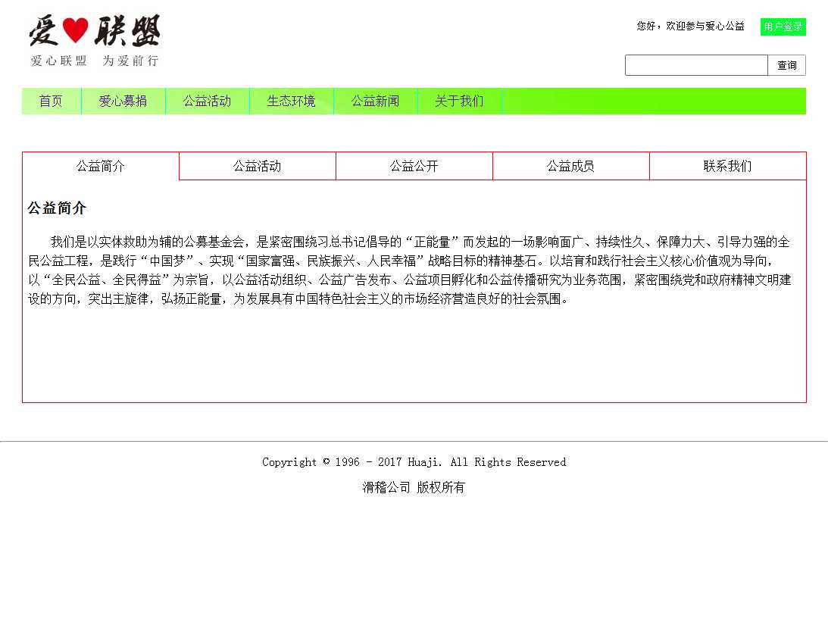Switch to the 公益简介 tab
The height and width of the screenshot is (644, 828).
pyautogui.click(x=101, y=166)
